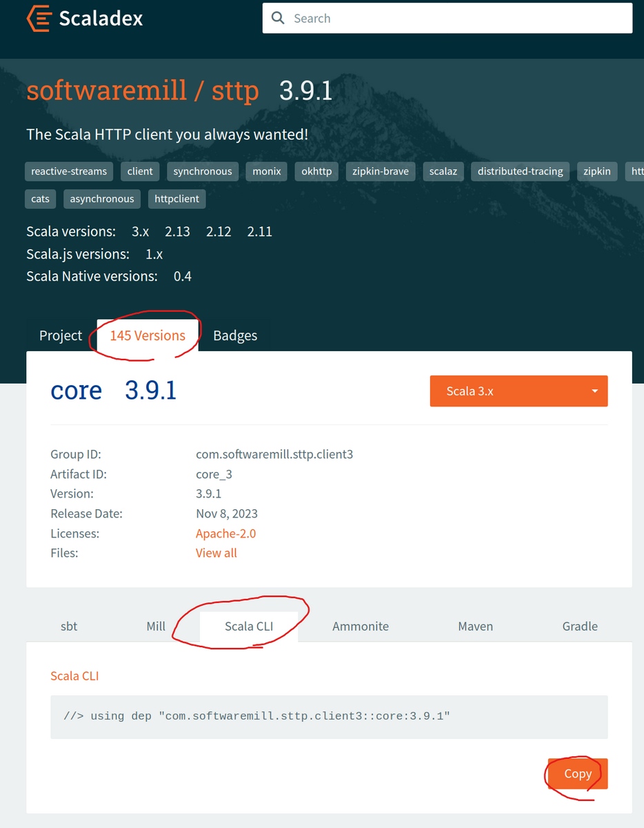The width and height of the screenshot is (644, 828).
Task: Select the scalaz tag
Action: [443, 171]
